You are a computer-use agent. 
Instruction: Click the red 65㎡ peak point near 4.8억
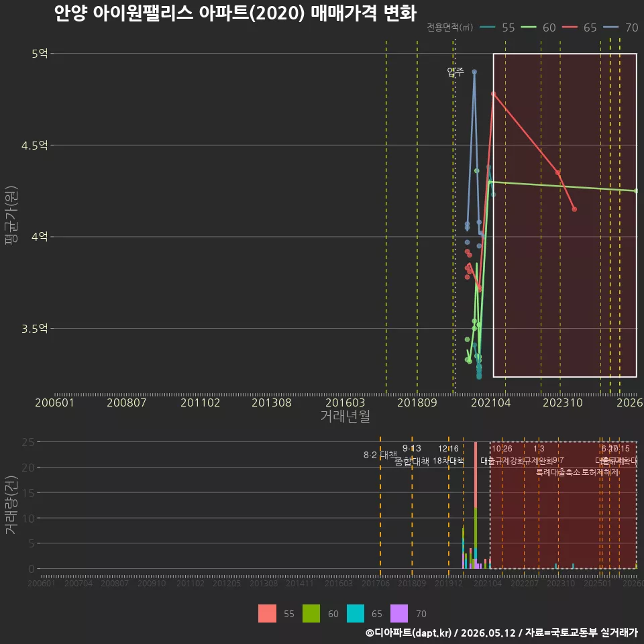tap(494, 94)
